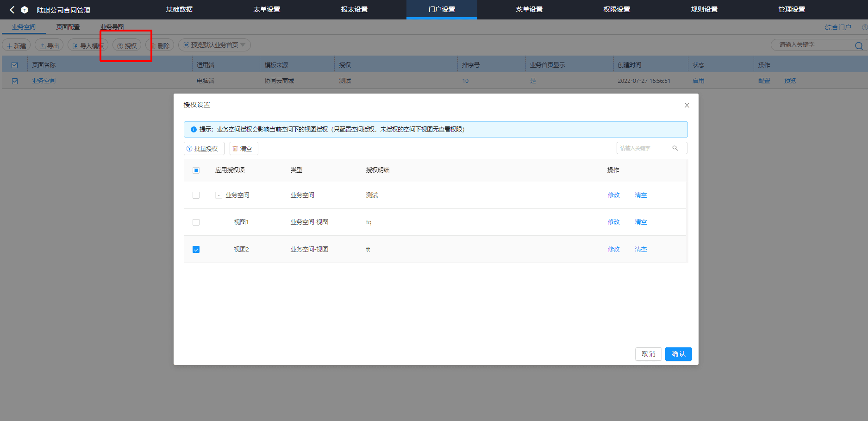Click the magnifier icon in the 授权设置 dialog search
The image size is (868, 421).
point(675,148)
